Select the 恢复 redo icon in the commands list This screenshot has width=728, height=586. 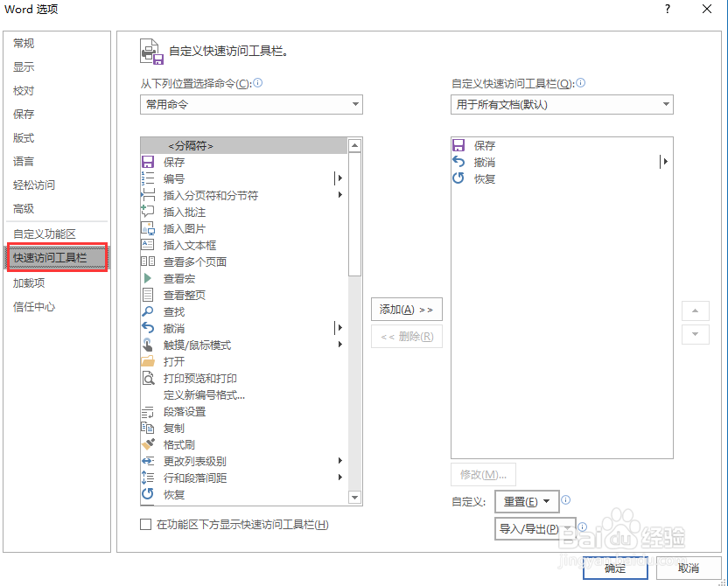point(148,494)
